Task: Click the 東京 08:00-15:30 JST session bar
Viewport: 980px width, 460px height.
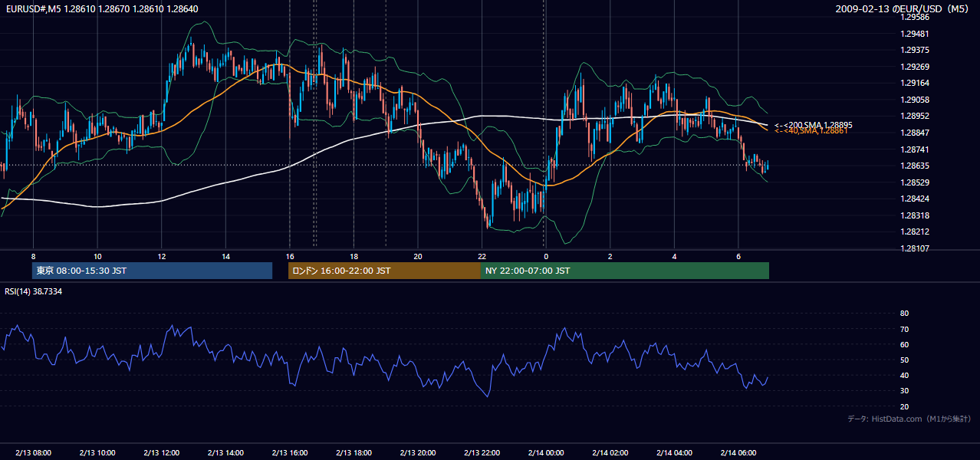Action: [x=152, y=271]
